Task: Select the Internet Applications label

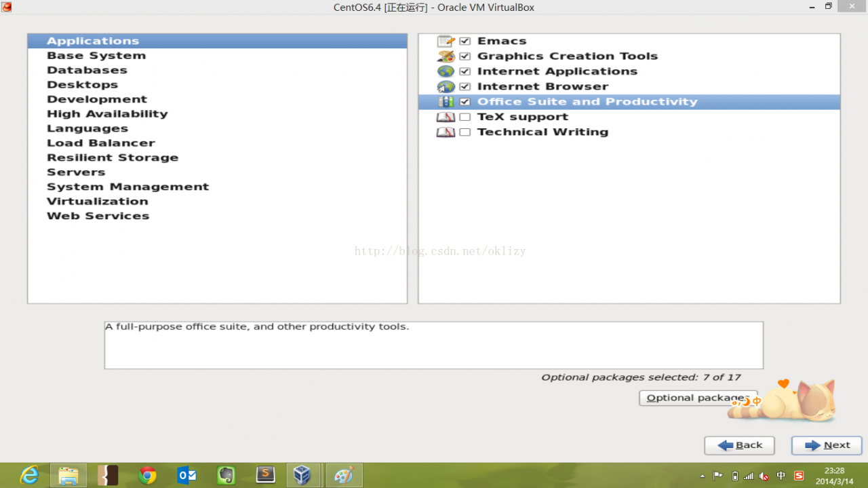Action: [x=557, y=71]
